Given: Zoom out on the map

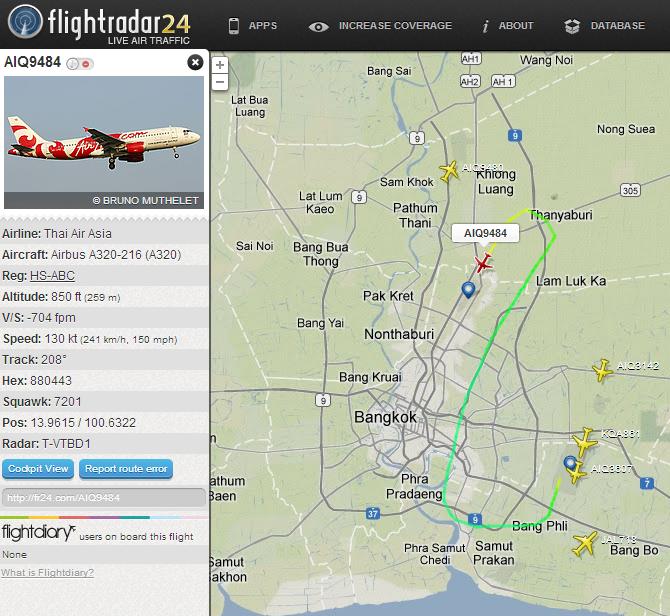Looking at the screenshot, I should pos(220,82).
